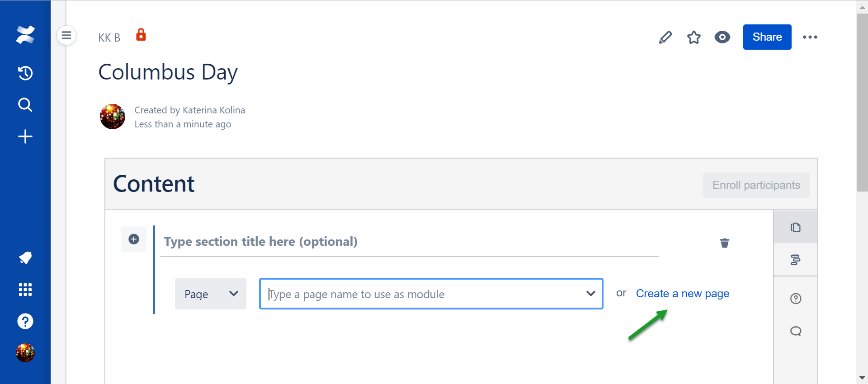The width and height of the screenshot is (868, 384).
Task: Click the Create a new page link
Action: (x=682, y=294)
